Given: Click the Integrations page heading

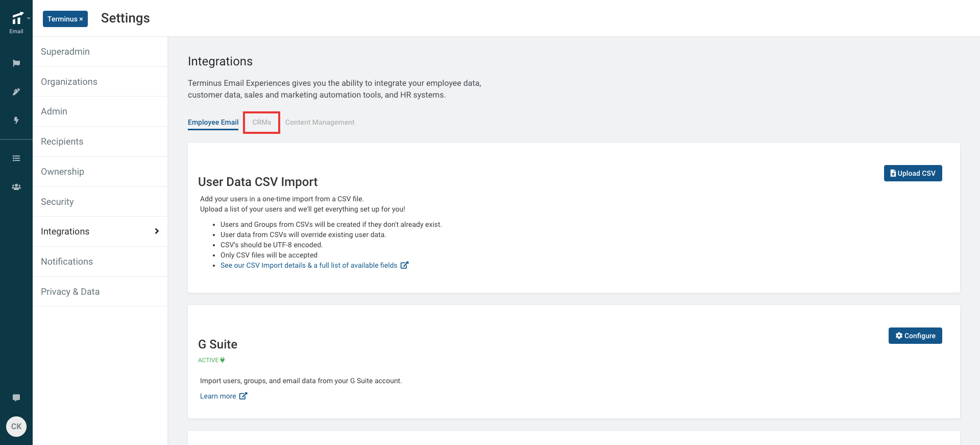Looking at the screenshot, I should click(220, 61).
